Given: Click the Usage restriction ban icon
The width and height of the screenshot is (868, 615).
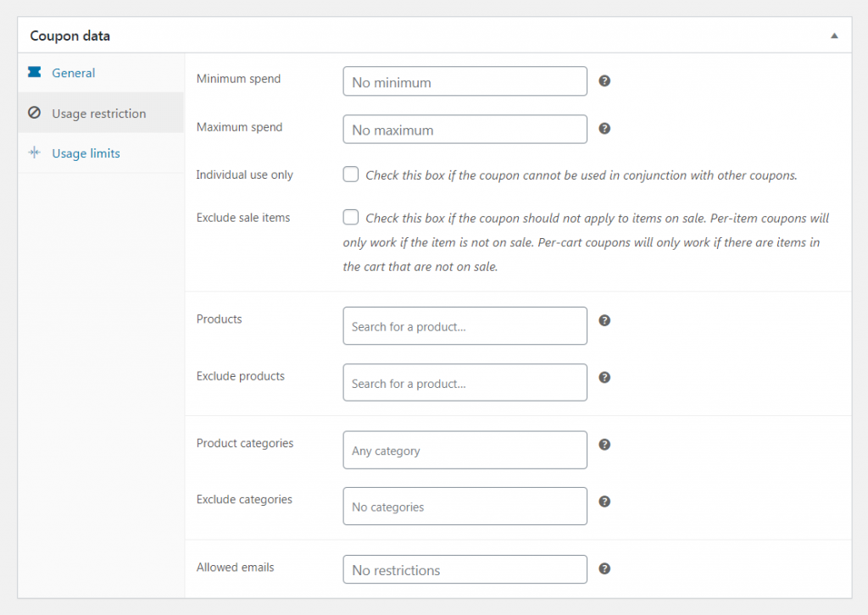Looking at the screenshot, I should click(34, 113).
